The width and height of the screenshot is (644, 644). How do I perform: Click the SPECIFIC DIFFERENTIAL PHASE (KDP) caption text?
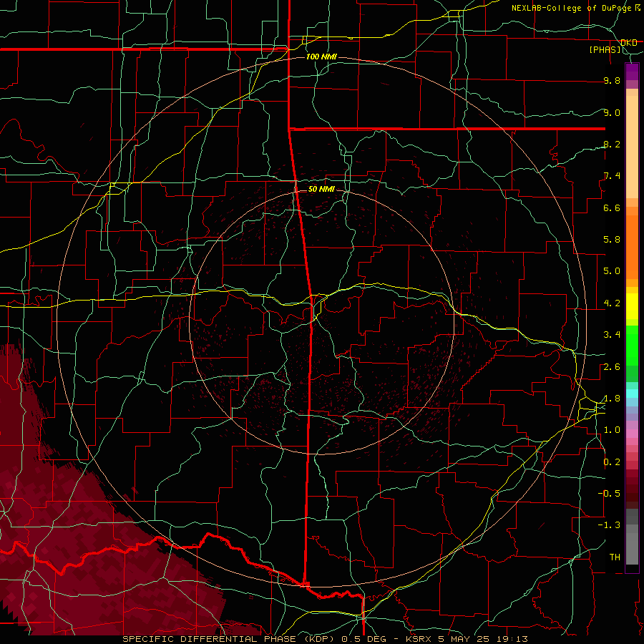tap(230, 639)
